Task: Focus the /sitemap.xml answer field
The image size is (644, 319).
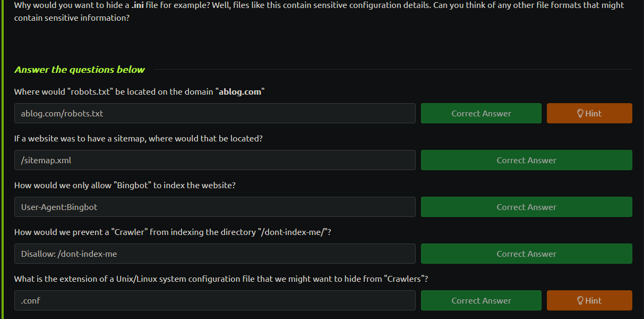Action: pyautogui.click(x=215, y=160)
